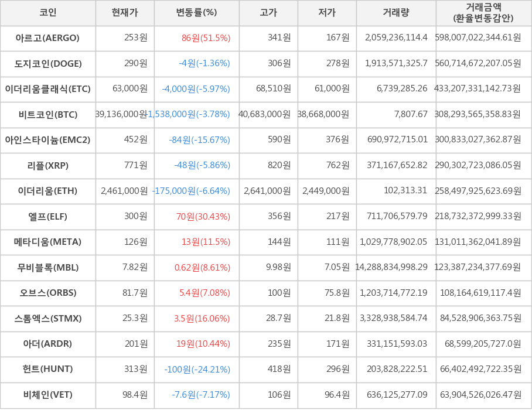Click the 아인스타이늄(EMC2) coin name

coord(47,140)
